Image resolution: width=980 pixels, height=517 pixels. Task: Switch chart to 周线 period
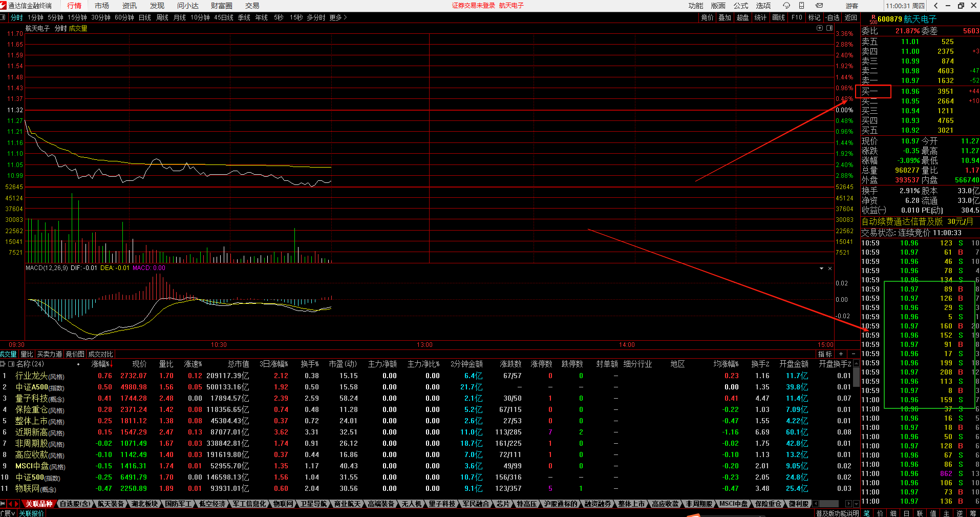(x=162, y=17)
